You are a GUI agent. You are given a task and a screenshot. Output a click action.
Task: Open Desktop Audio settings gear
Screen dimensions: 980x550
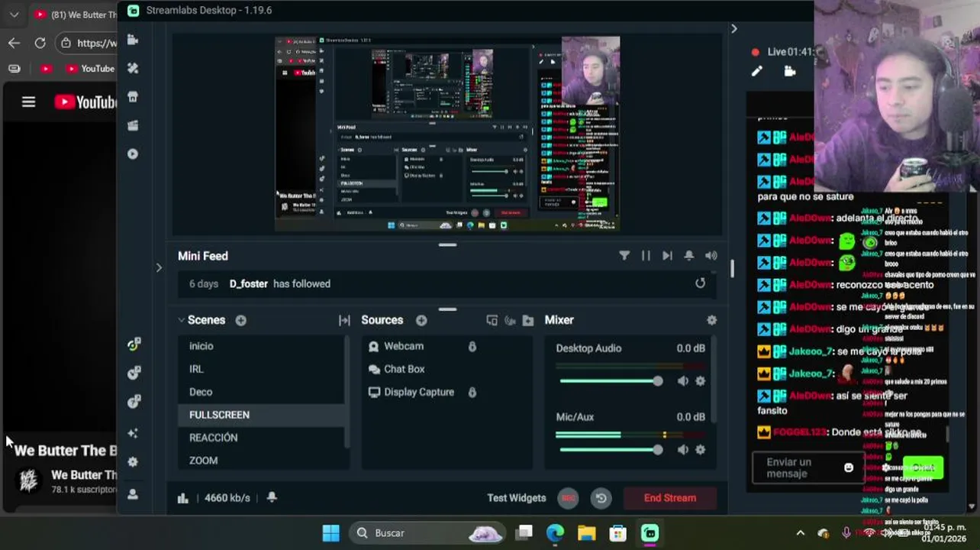pyautogui.click(x=701, y=381)
